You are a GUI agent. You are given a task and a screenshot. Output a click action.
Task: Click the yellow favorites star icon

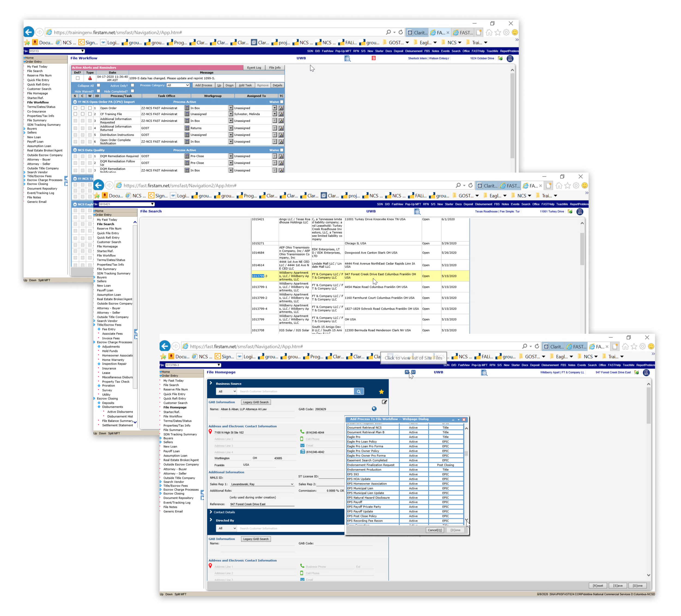tap(381, 392)
